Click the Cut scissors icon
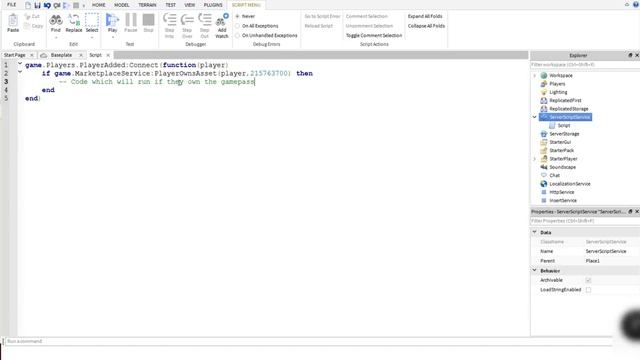The image size is (640, 360). 27,16
